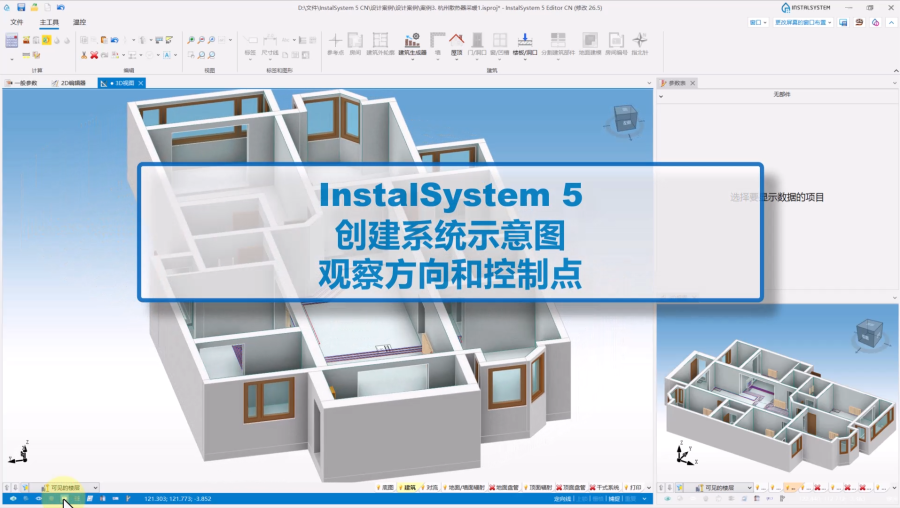
Task: Select the Wall (墙) tool
Action: click(437, 44)
